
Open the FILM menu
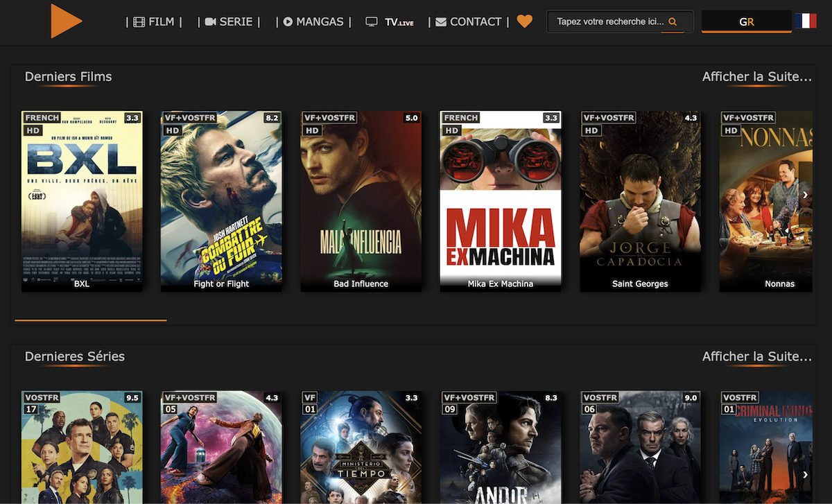click(154, 22)
